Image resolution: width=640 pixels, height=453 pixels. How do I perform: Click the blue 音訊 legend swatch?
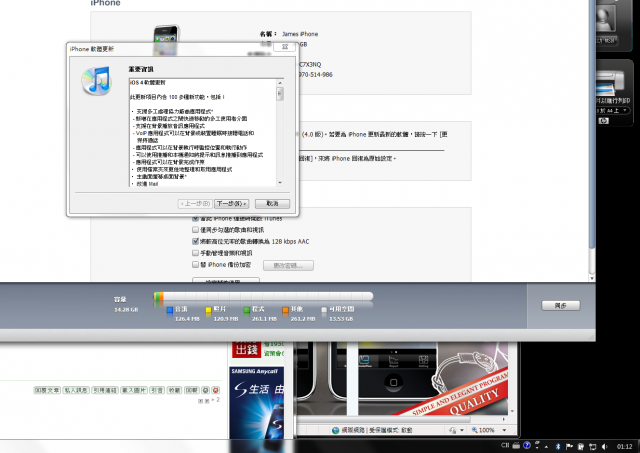pyautogui.click(x=170, y=310)
